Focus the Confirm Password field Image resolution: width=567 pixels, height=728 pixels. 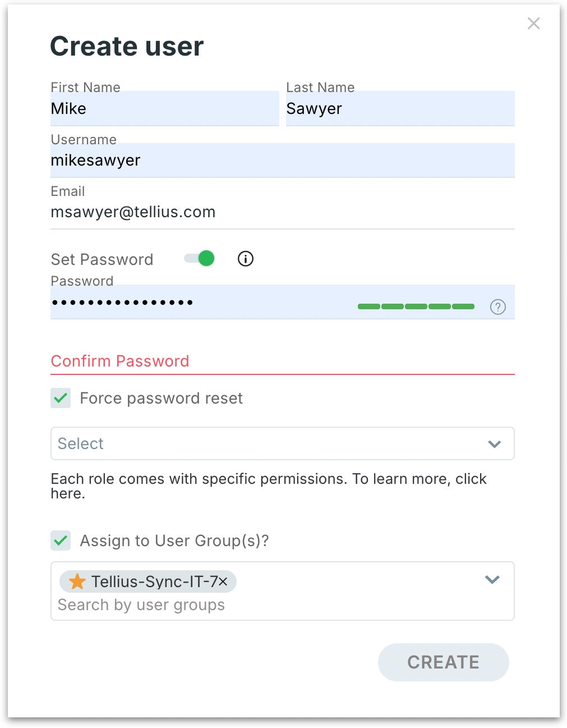(282, 361)
